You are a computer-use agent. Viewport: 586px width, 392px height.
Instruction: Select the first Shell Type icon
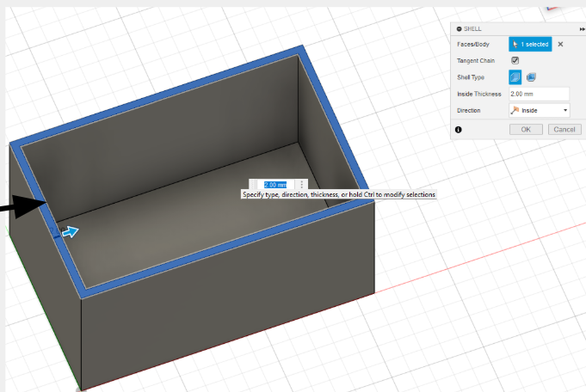point(515,77)
